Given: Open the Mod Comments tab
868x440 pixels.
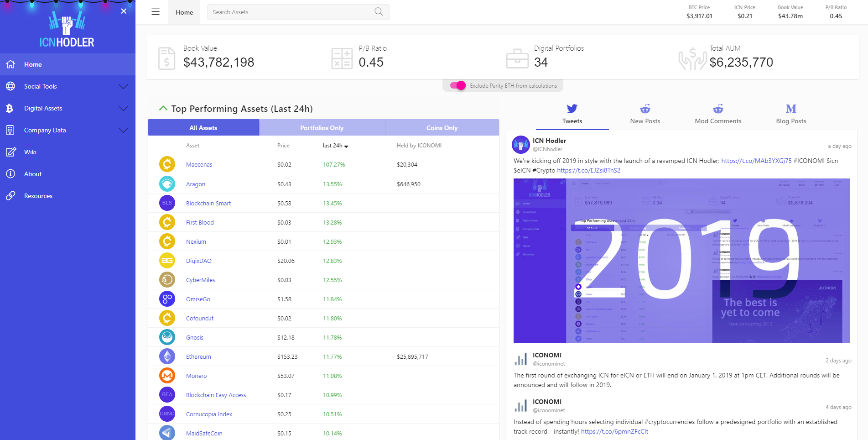Looking at the screenshot, I should coord(718,115).
